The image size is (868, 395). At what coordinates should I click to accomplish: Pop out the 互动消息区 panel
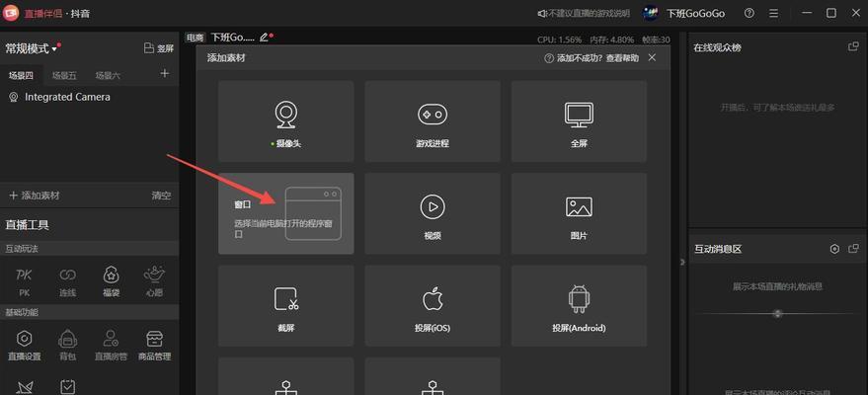(853, 249)
